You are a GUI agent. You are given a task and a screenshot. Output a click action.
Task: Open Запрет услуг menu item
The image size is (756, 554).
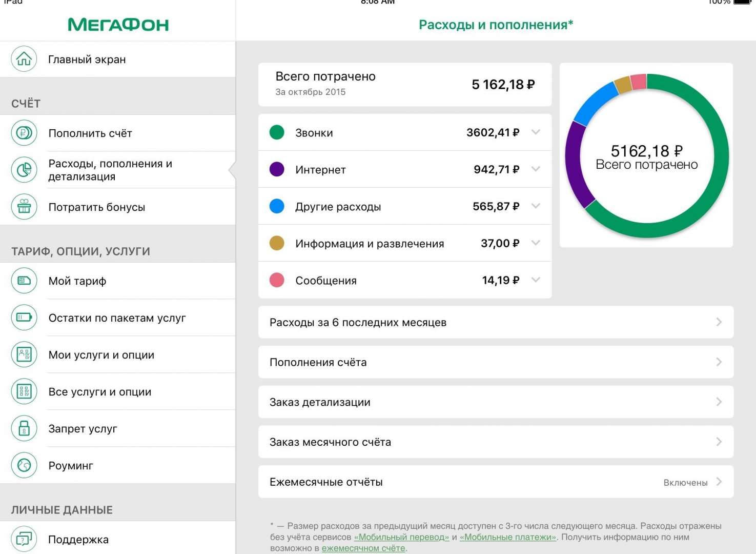pyautogui.click(x=118, y=428)
